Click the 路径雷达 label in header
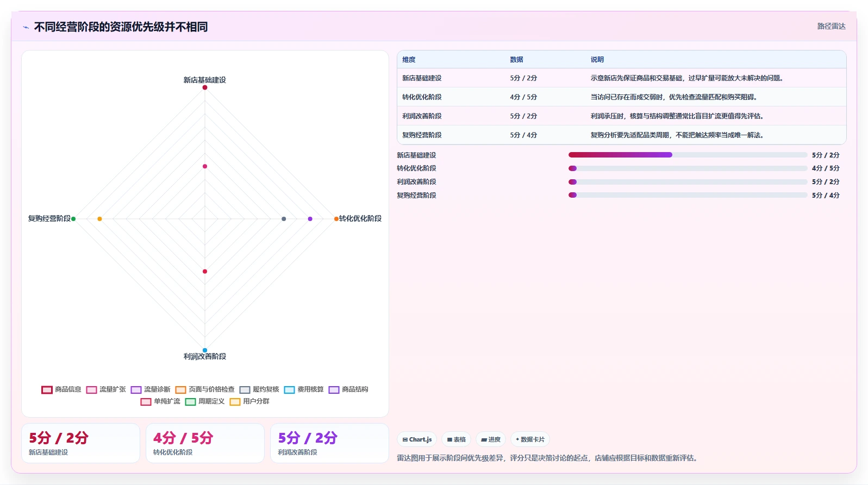868x485 pixels. (831, 26)
